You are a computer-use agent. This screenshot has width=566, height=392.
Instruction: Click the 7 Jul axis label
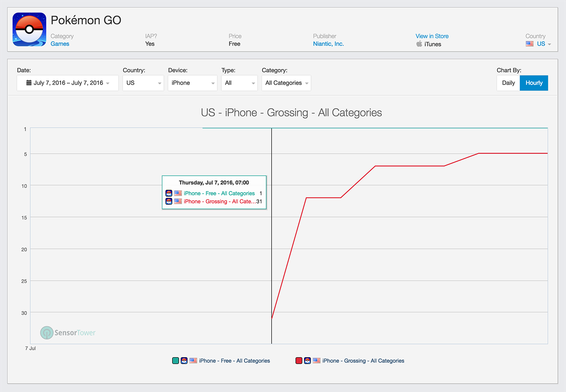[x=30, y=348]
